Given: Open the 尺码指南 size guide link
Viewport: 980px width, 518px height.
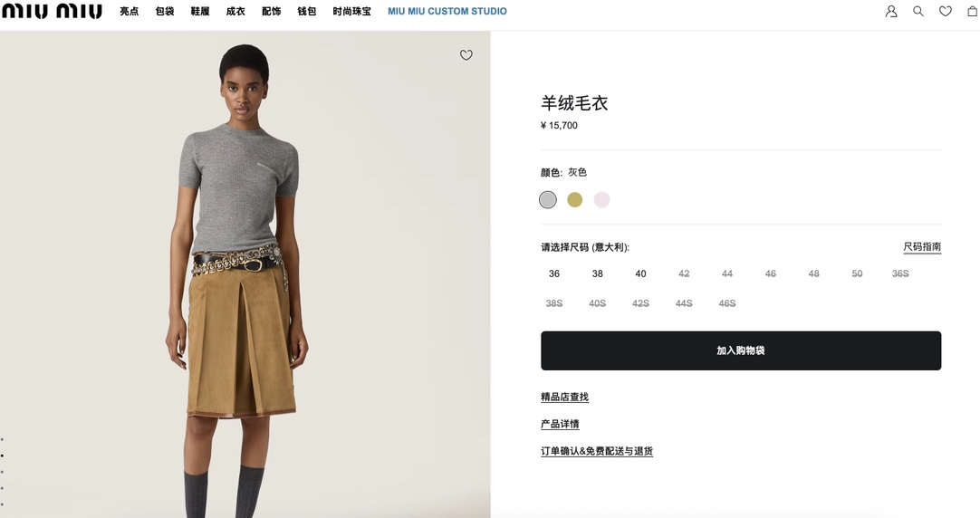Looking at the screenshot, I should (922, 247).
